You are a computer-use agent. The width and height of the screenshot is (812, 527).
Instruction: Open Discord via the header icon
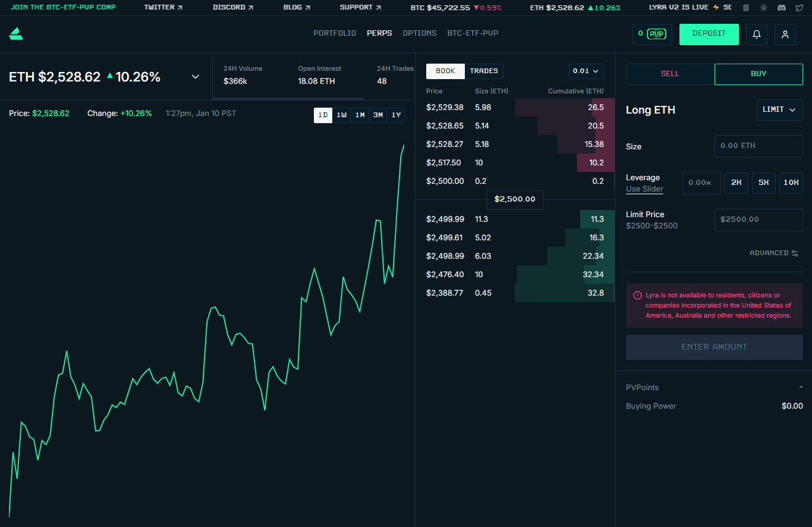(782, 8)
